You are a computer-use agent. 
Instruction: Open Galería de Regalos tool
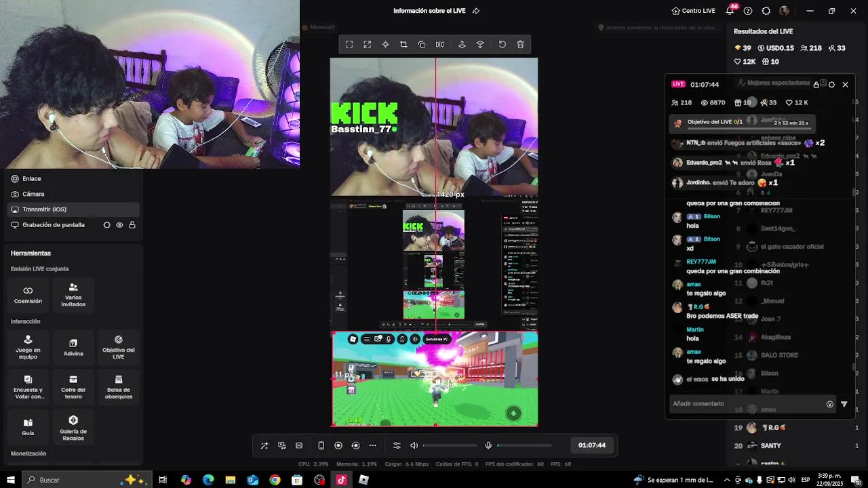[x=73, y=426]
